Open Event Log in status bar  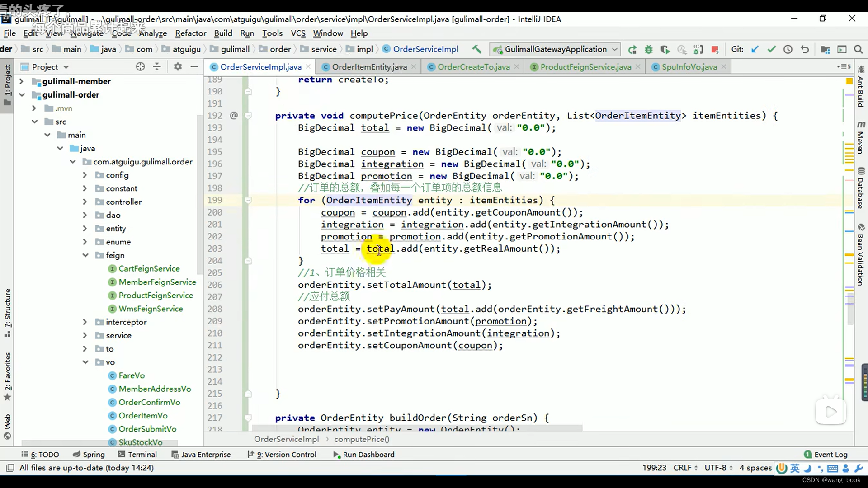826,455
